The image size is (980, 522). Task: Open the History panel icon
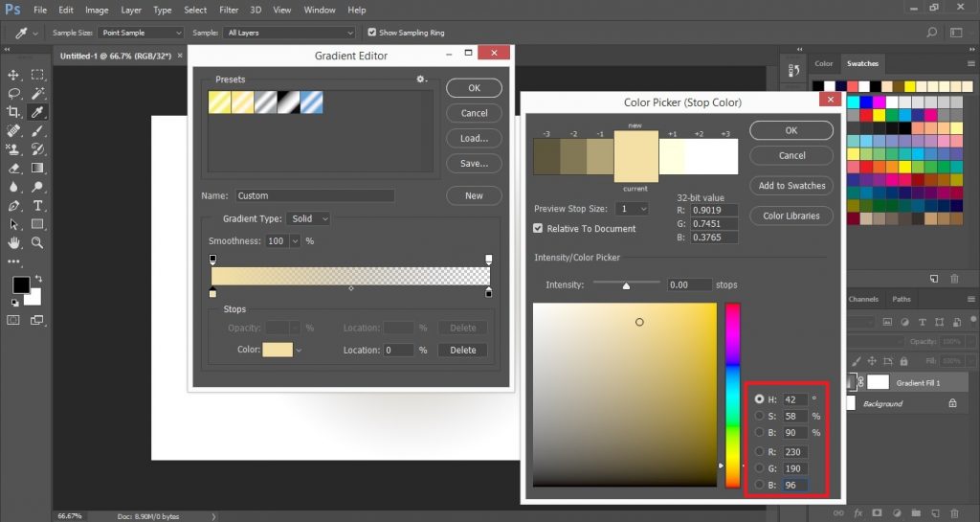tap(794, 71)
